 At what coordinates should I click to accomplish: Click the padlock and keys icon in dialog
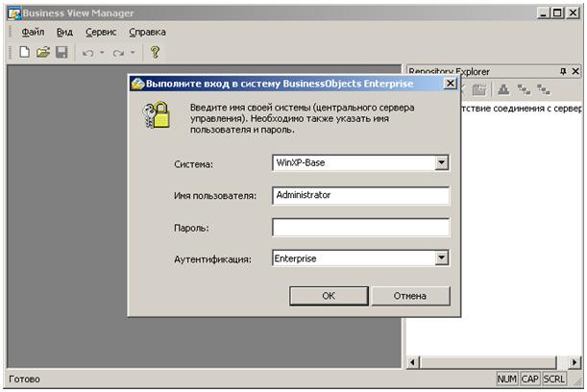pos(156,115)
